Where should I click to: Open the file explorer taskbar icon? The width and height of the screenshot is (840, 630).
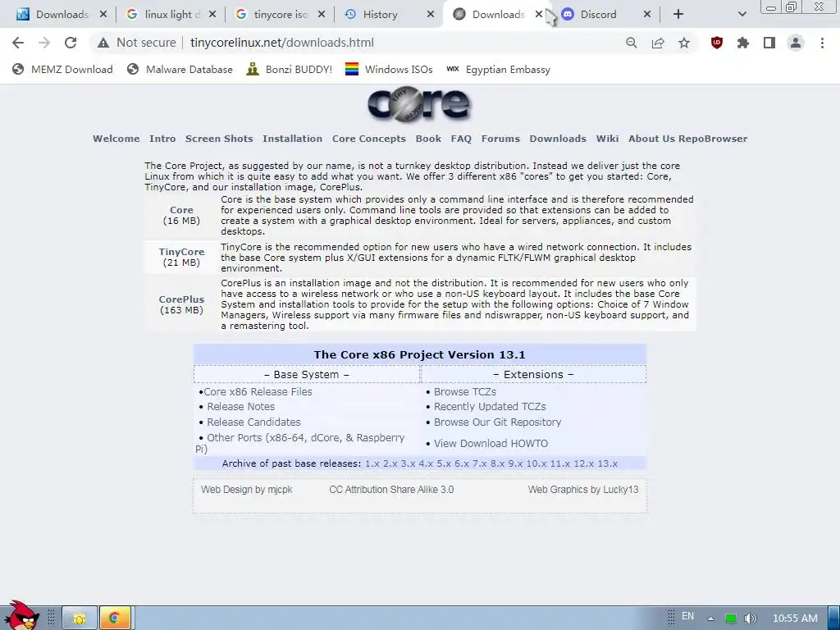coord(80,619)
